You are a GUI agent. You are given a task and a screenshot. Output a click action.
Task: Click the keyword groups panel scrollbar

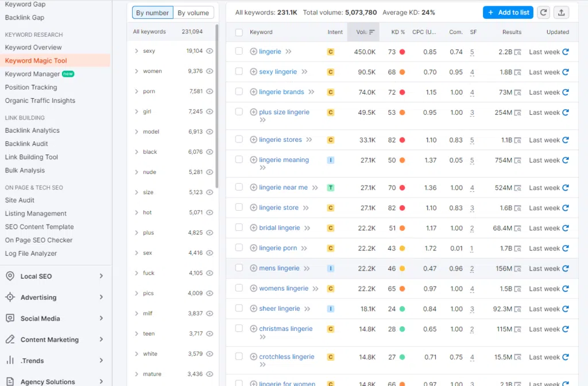coord(216,106)
